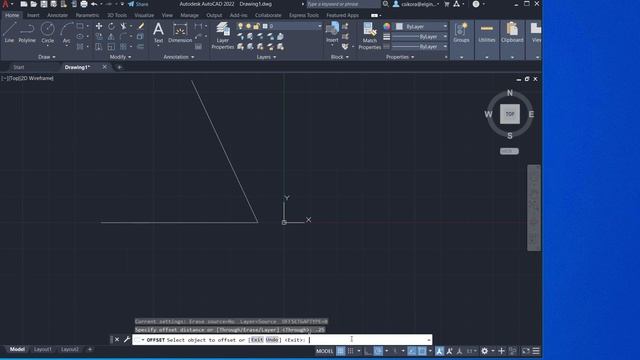Switch to the Annotate ribbon tab

[58, 15]
